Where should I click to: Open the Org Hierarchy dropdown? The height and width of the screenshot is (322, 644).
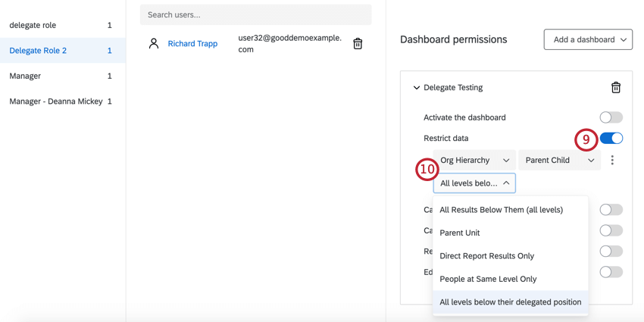click(474, 161)
